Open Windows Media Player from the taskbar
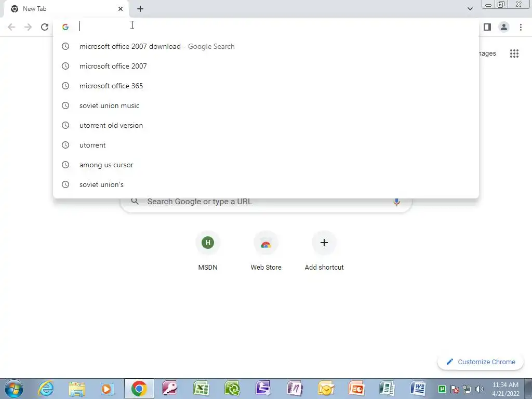 tap(107, 389)
